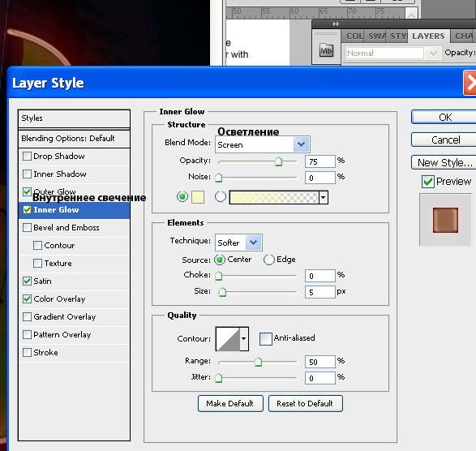Click the Choke slider handle
The image size is (476, 451).
coord(219,276)
